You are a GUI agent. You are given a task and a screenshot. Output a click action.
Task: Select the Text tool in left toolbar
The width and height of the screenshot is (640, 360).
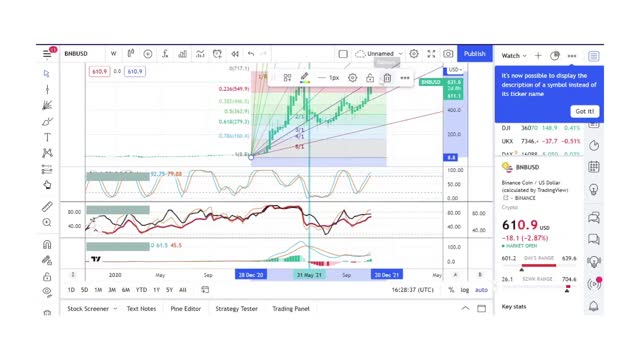47,138
